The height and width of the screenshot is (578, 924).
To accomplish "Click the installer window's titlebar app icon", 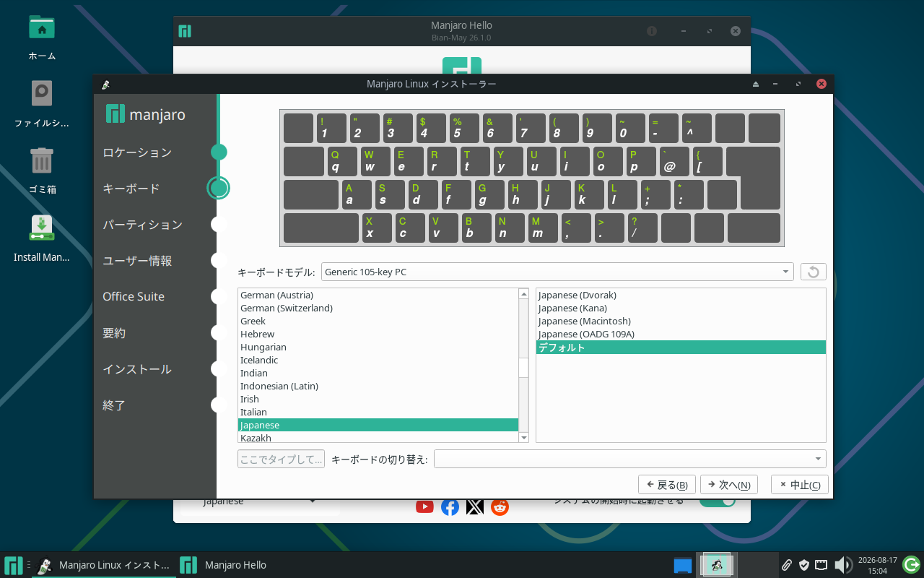I will click(x=105, y=85).
